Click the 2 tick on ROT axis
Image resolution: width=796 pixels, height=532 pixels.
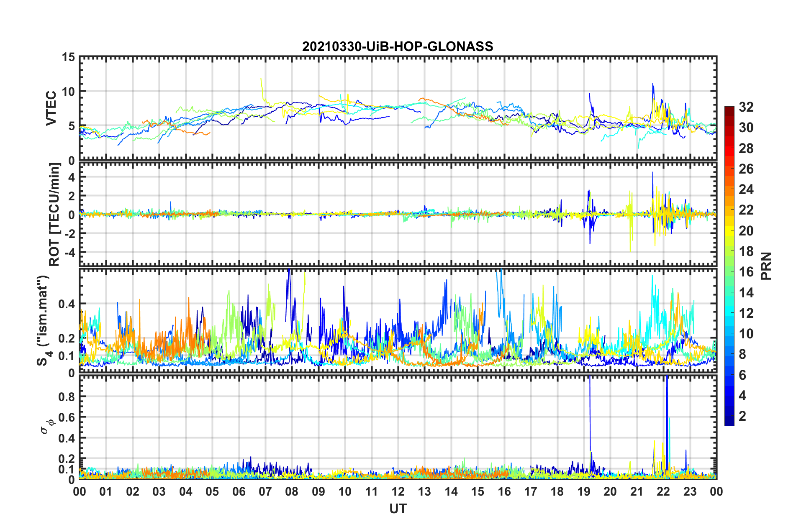[72, 196]
